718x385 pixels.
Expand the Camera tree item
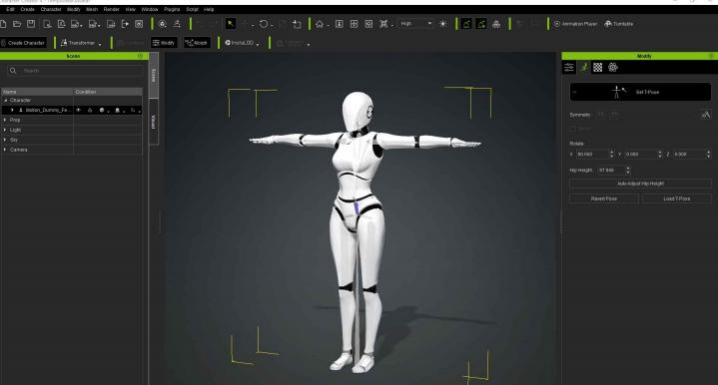pyautogui.click(x=5, y=150)
